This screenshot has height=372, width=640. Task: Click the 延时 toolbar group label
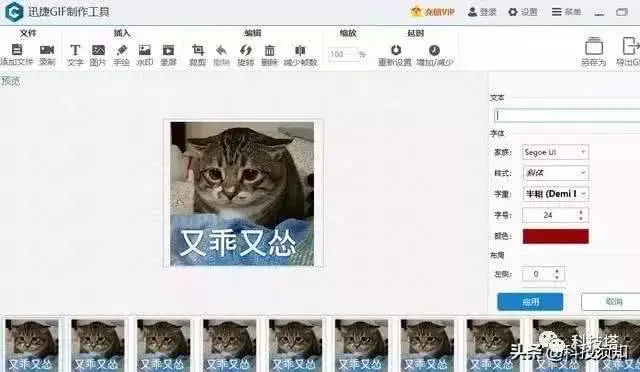point(416,33)
